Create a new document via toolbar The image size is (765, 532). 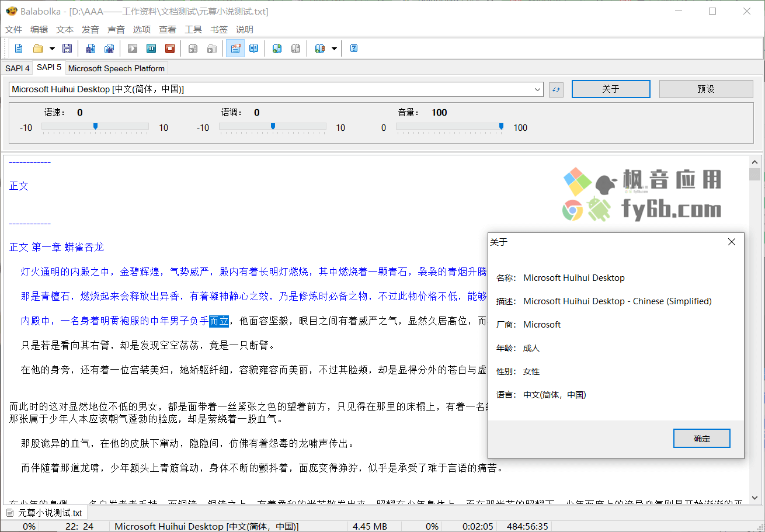tap(19, 48)
